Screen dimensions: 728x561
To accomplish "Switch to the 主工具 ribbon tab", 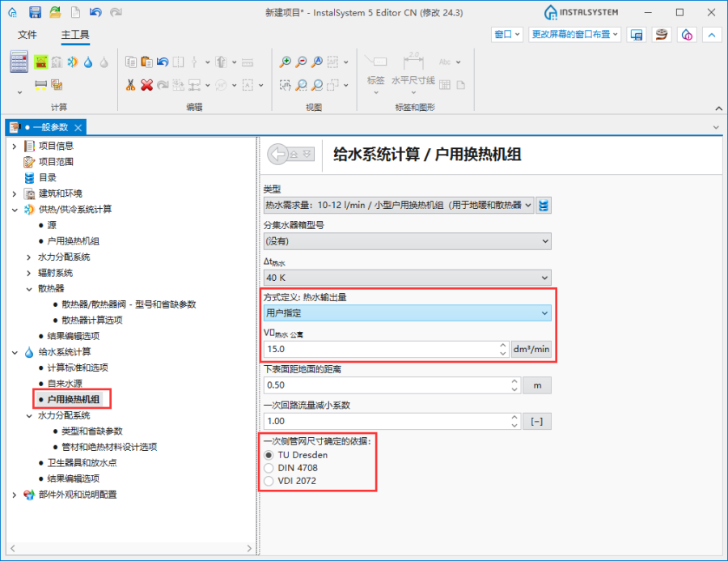I will coord(75,34).
